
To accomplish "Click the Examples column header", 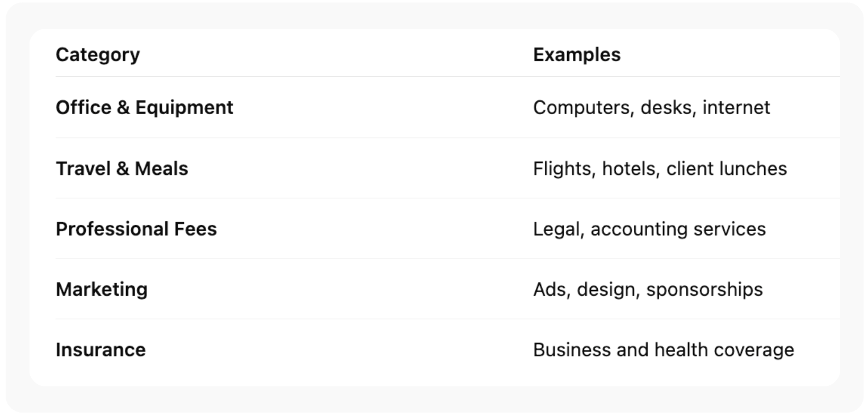I will tap(577, 55).
